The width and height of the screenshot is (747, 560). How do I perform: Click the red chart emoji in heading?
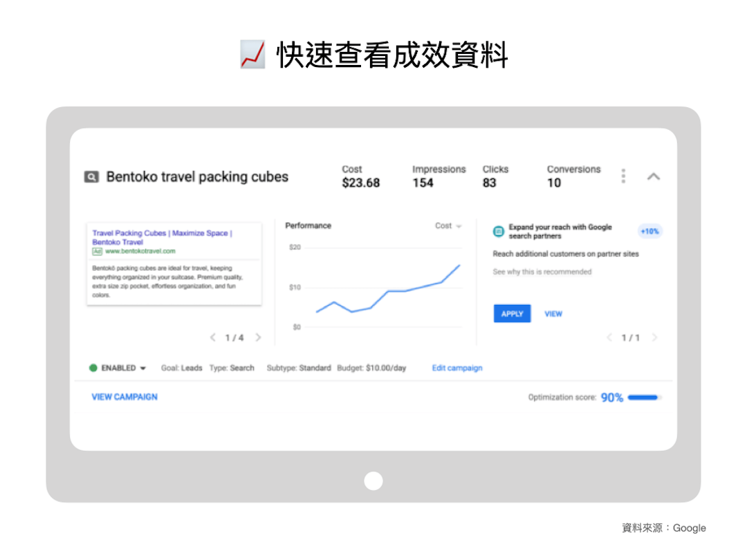click(x=253, y=55)
